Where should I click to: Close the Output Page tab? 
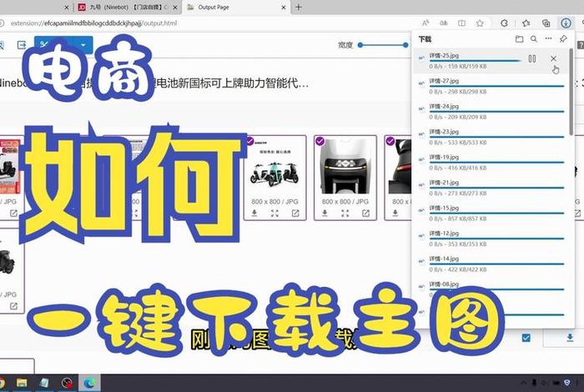pos(284,7)
